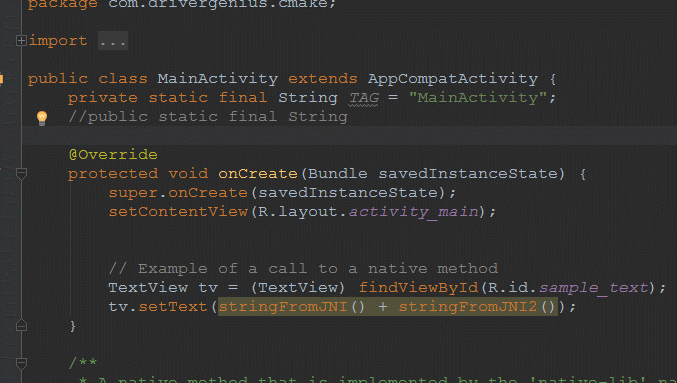Click the green "MainActivity" string literal

478,98
